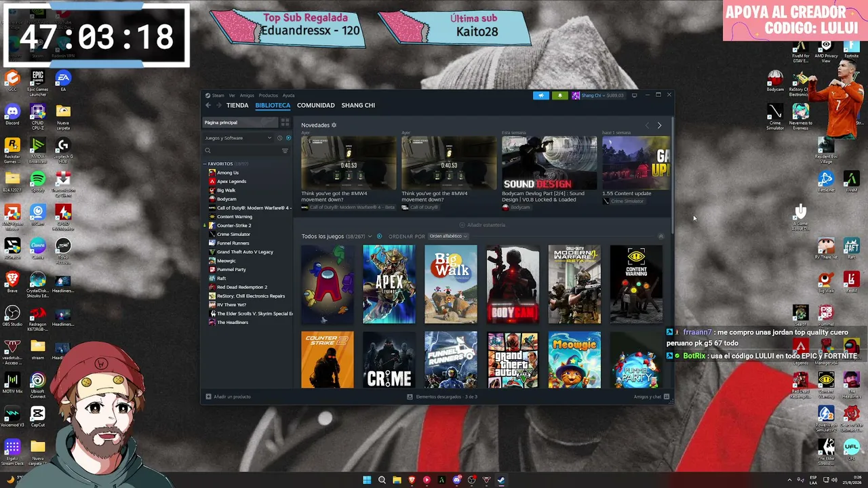Open the Apex Legends cover art
The height and width of the screenshot is (488, 868).
point(389,285)
